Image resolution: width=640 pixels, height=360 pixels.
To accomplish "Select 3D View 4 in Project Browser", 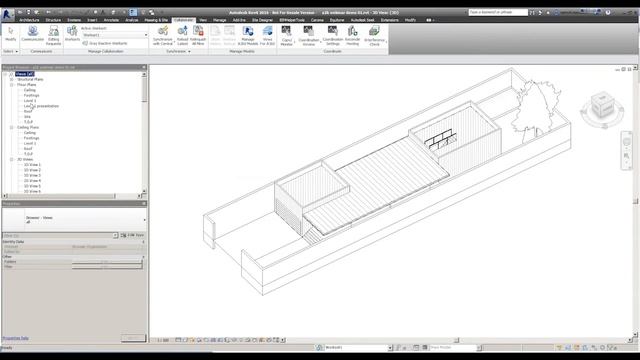I will click(x=32, y=181).
